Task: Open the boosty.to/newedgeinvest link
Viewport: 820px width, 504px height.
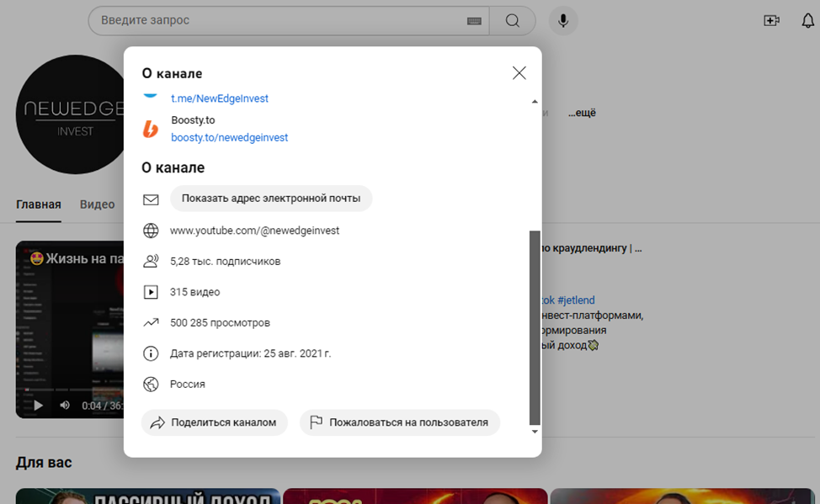Action: point(230,137)
